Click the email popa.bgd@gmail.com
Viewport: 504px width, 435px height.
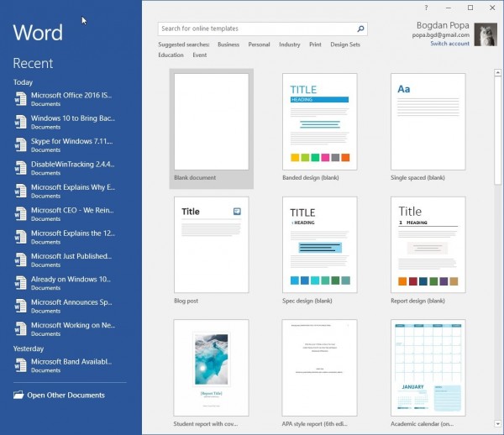click(441, 35)
